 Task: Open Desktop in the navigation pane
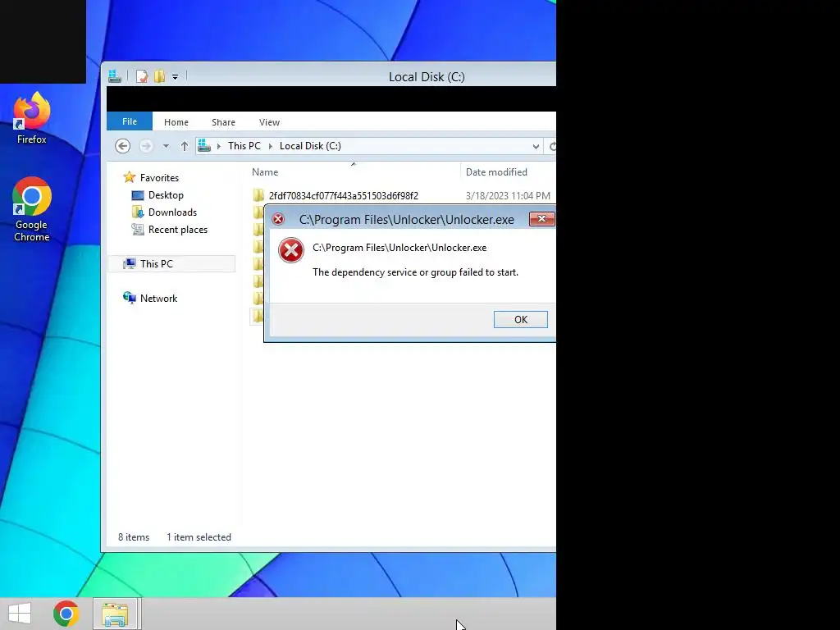pos(166,195)
